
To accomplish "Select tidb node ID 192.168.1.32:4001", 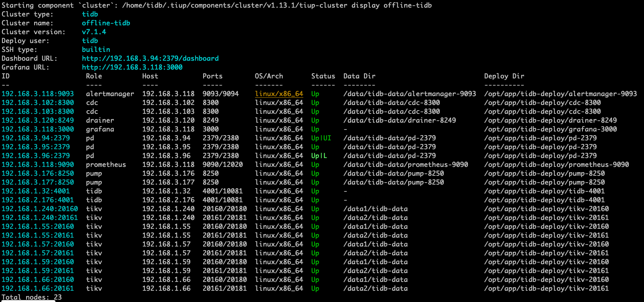I will (36, 191).
